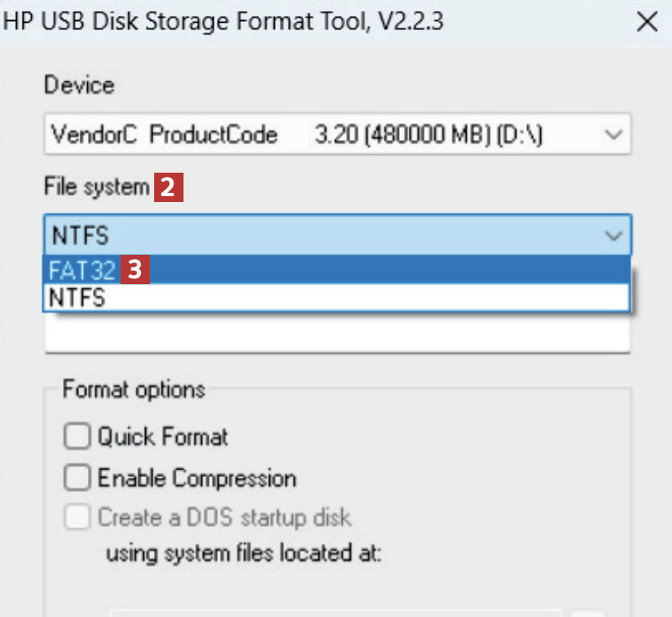Collapse the File system dropdown chevron
The height and width of the screenshot is (617, 672).
click(x=613, y=236)
